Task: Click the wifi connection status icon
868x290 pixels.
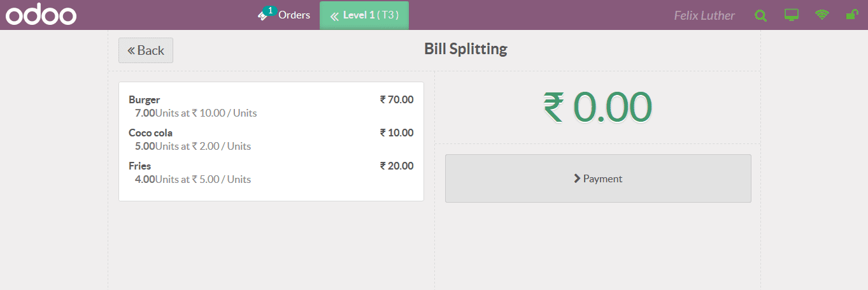Action: click(822, 15)
